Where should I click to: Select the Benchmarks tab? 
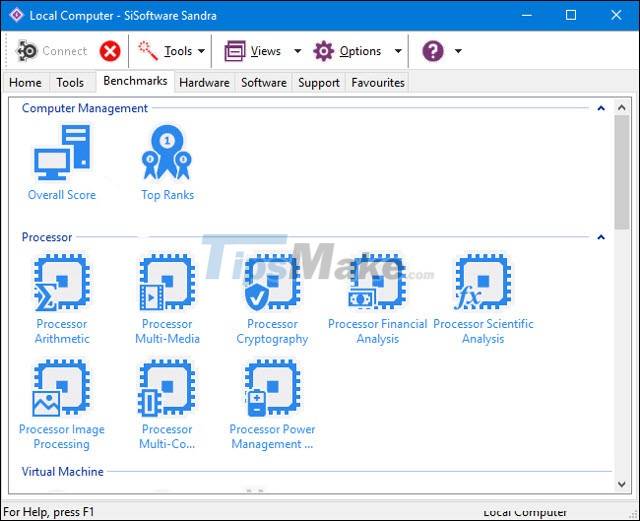[135, 81]
